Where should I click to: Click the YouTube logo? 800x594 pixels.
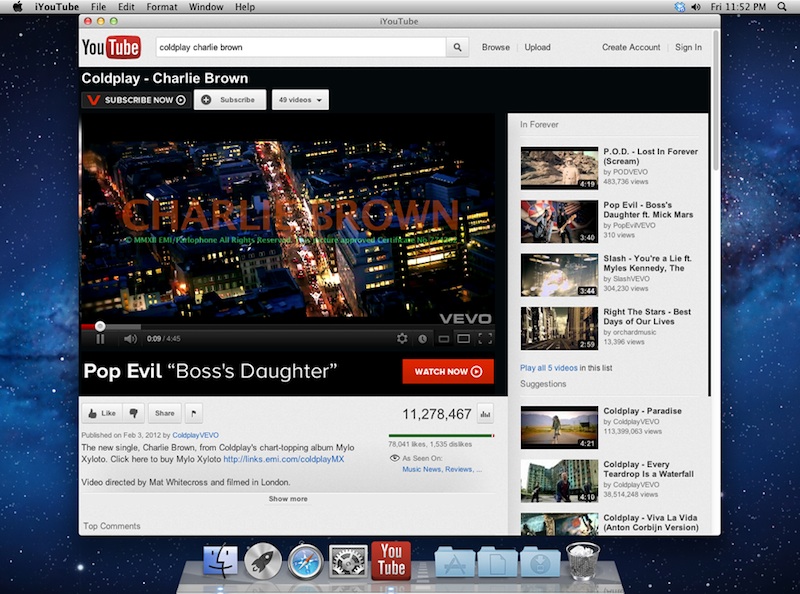coord(110,47)
